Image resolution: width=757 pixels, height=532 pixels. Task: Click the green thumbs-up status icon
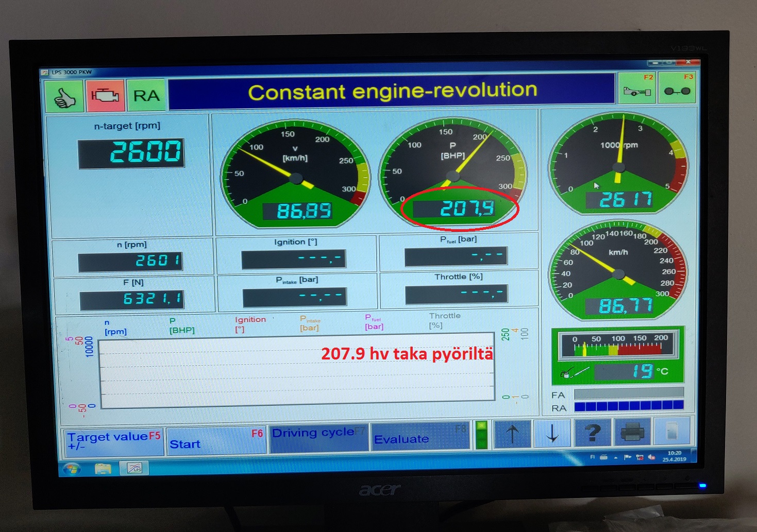[64, 96]
